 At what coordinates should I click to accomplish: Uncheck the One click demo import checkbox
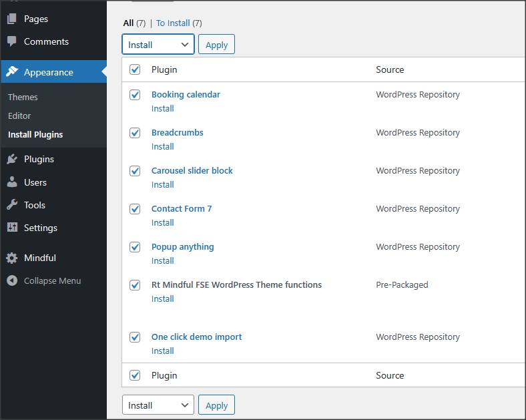135,337
